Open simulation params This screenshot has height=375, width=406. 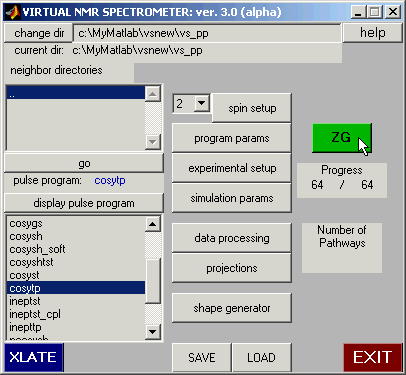[232, 198]
